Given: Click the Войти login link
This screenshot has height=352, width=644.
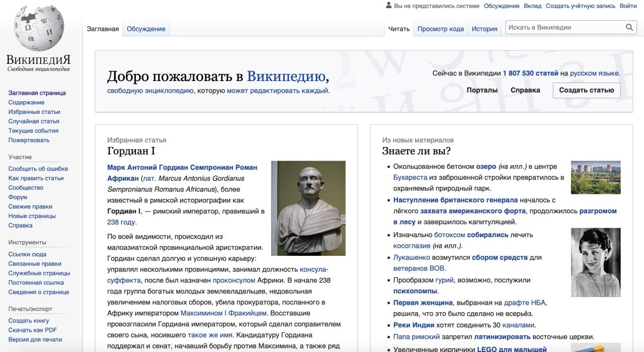Looking at the screenshot, I should tap(628, 6).
